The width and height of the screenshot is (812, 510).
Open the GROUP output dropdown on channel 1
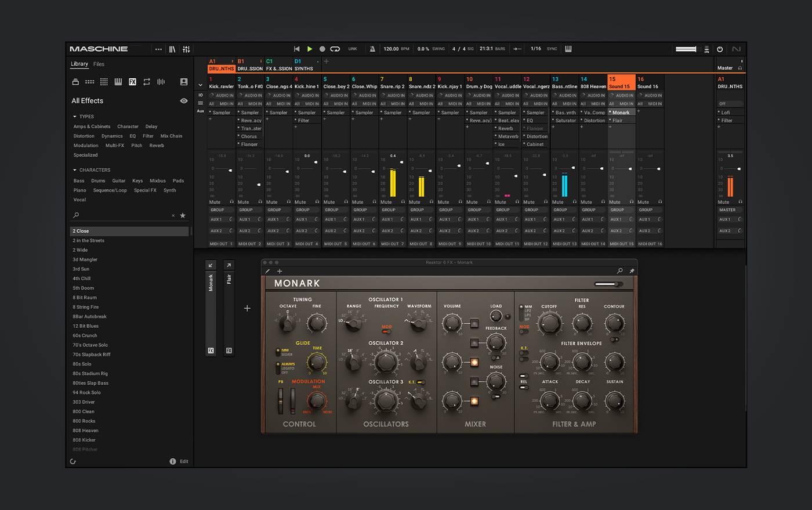[x=222, y=210]
